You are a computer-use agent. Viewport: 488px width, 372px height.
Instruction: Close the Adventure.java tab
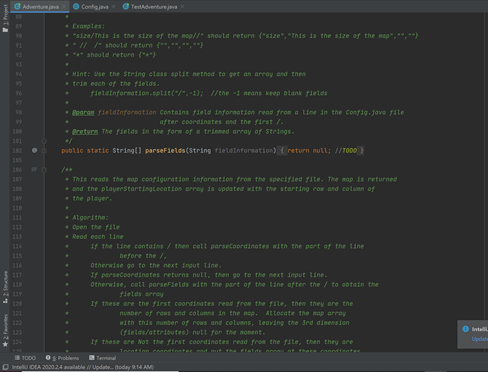click(x=64, y=7)
